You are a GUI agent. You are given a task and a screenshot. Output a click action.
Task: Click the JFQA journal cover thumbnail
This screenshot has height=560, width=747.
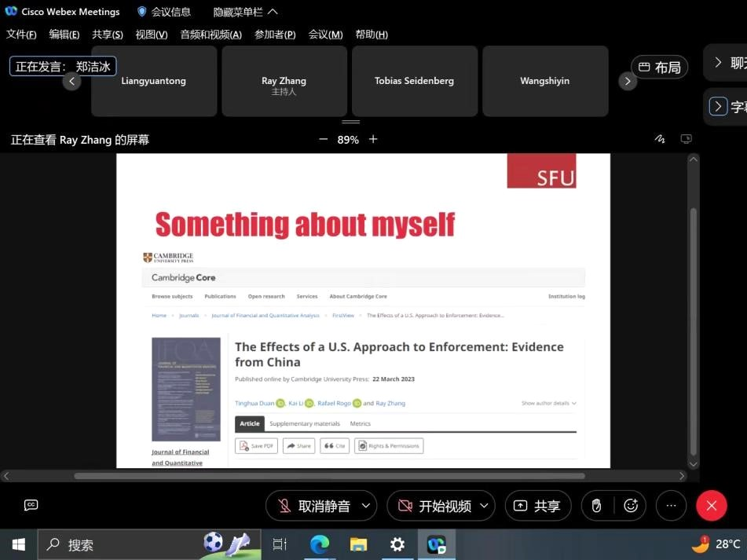(186, 389)
